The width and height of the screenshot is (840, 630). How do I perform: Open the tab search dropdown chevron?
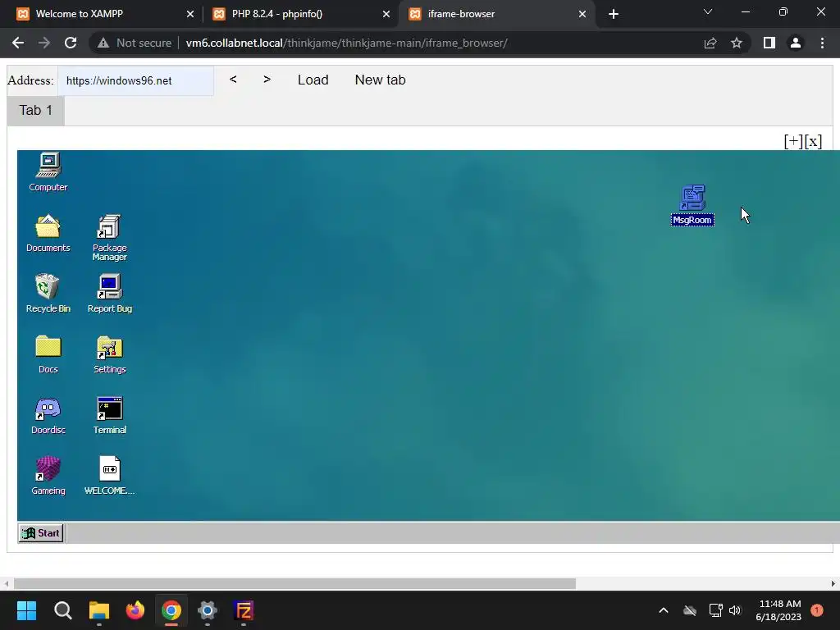pos(708,11)
